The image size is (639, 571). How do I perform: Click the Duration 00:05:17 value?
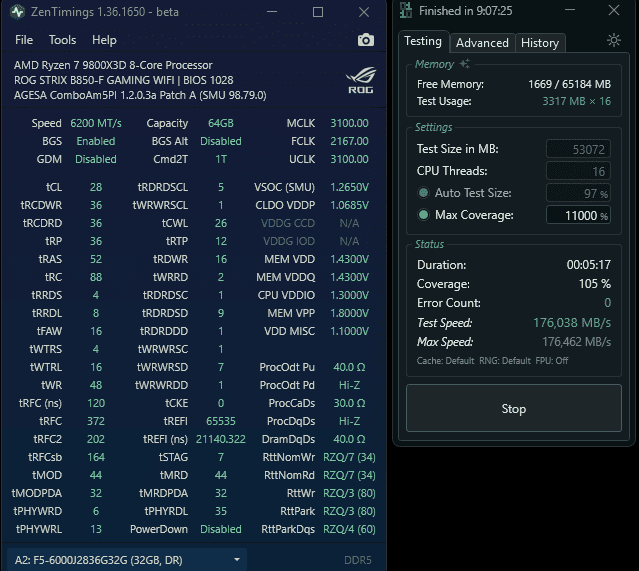pyautogui.click(x=588, y=265)
